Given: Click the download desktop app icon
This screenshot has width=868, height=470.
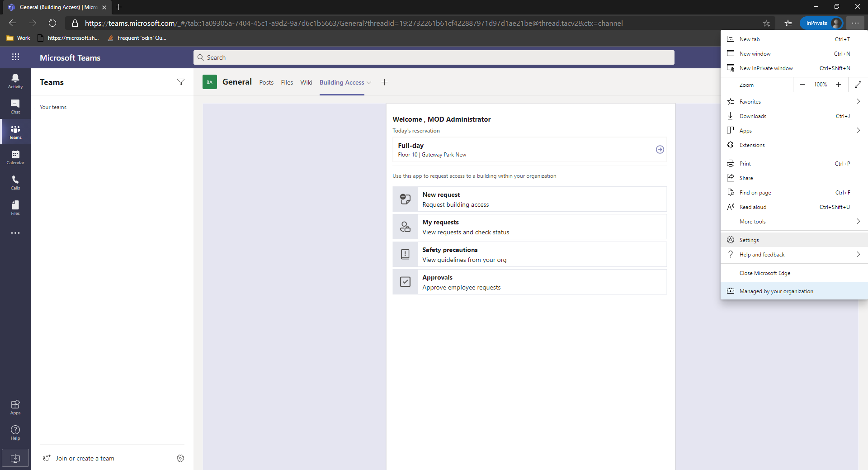Looking at the screenshot, I should [15, 458].
